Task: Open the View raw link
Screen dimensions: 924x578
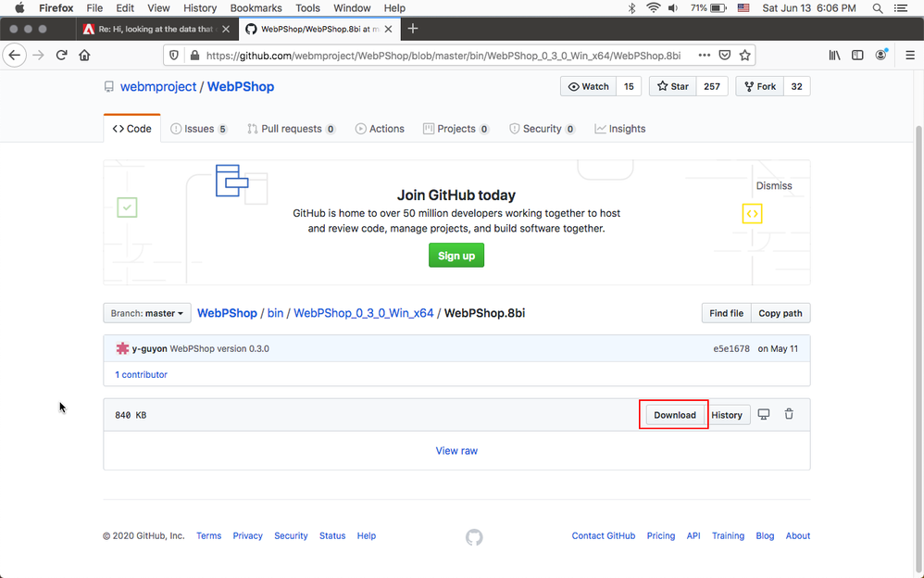Action: pos(456,450)
